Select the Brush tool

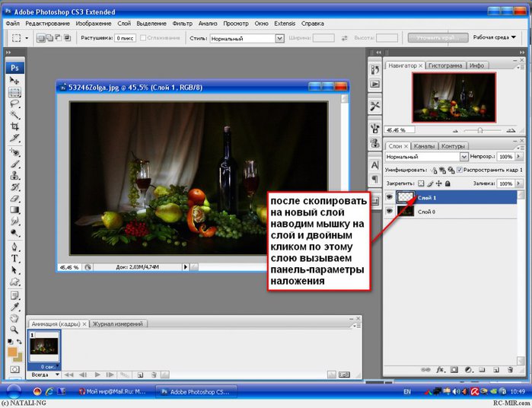[14, 164]
